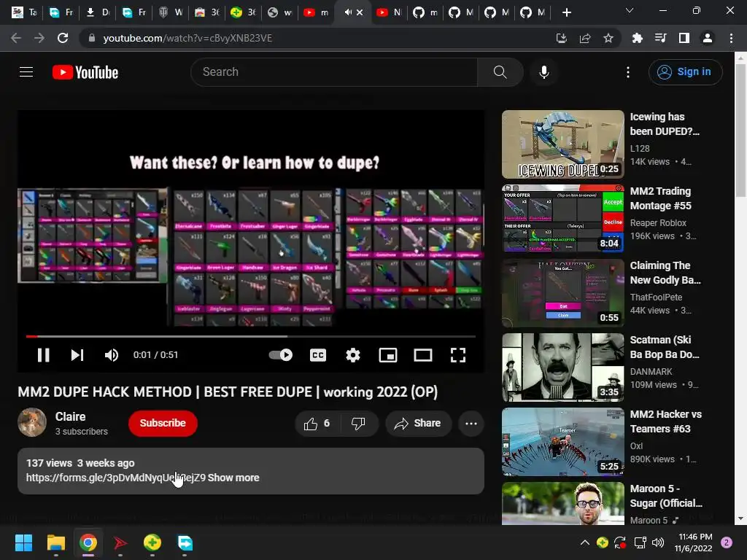
Task: Subscribe to Claire's channel
Action: [163, 423]
